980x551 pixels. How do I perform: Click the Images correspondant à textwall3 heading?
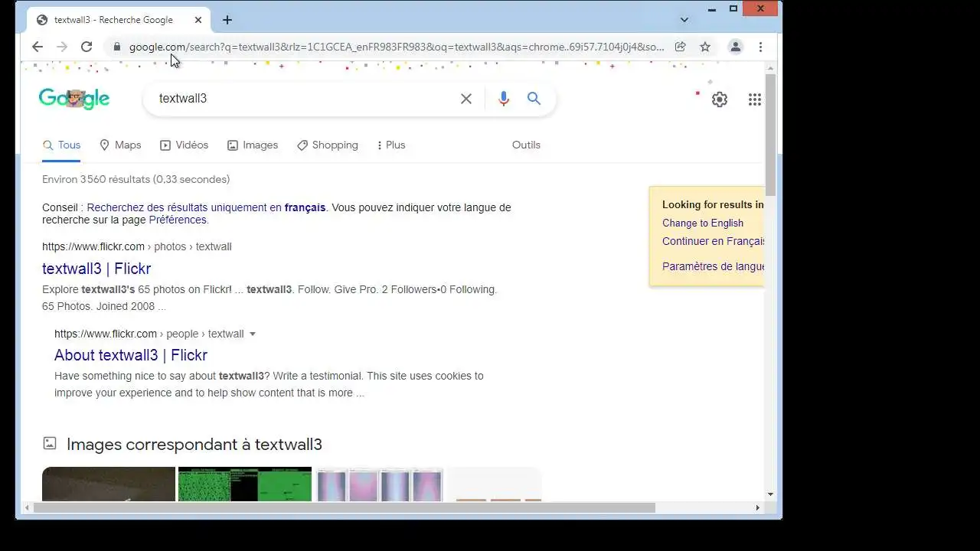(194, 445)
